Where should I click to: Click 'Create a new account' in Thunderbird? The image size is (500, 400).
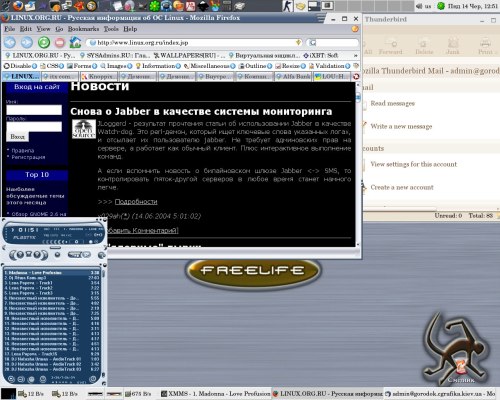[402, 187]
